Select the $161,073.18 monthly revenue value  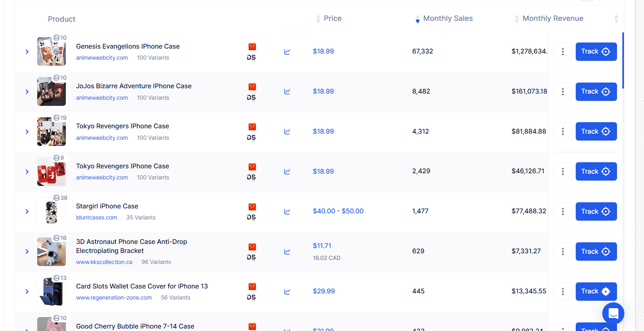(529, 92)
